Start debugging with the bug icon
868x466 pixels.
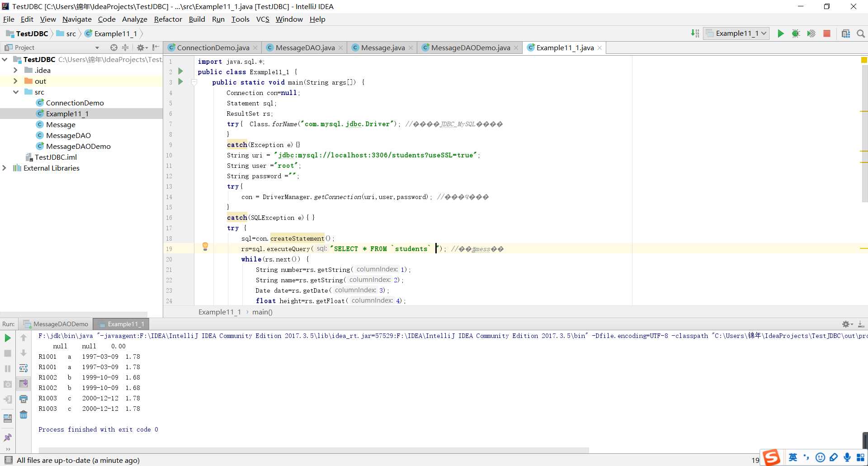(x=796, y=33)
